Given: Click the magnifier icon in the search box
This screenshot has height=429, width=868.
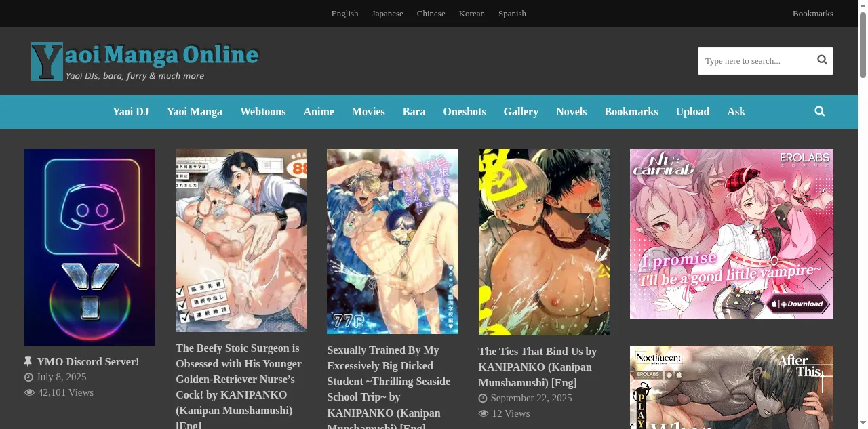Looking at the screenshot, I should click(822, 60).
